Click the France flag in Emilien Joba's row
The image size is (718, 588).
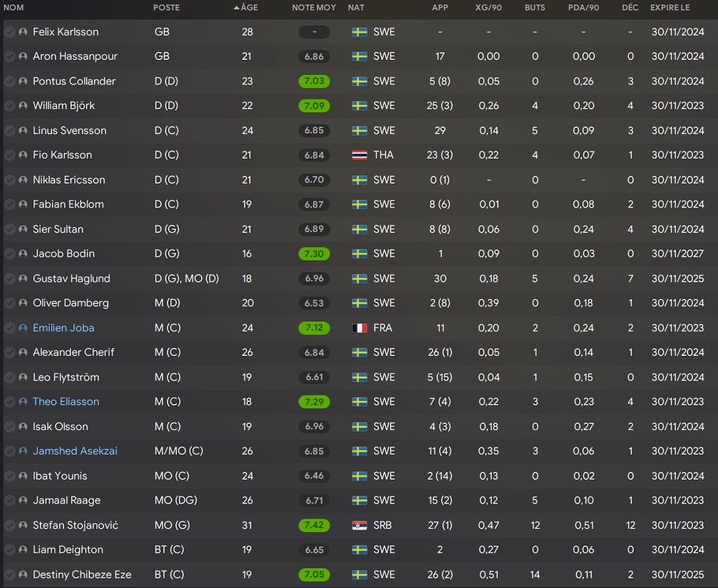(360, 328)
